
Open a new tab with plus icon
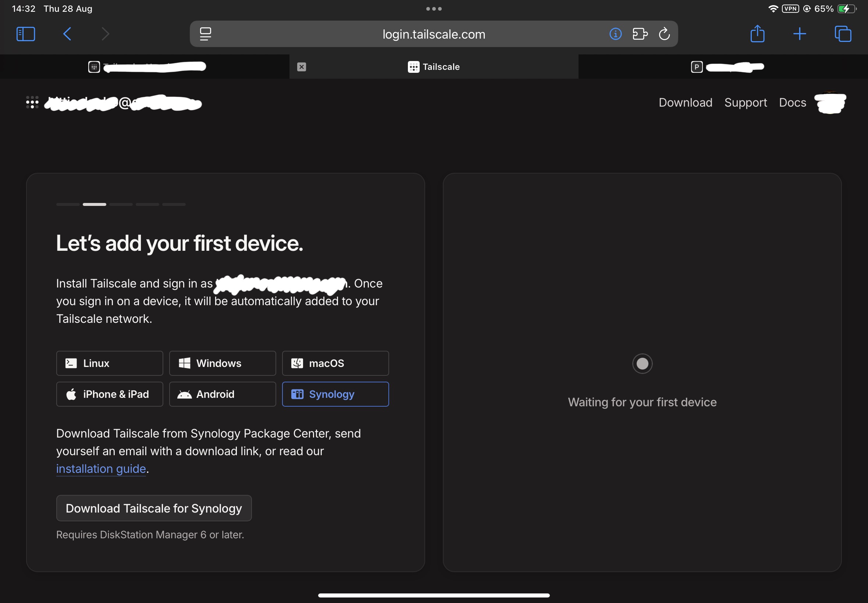click(x=800, y=34)
